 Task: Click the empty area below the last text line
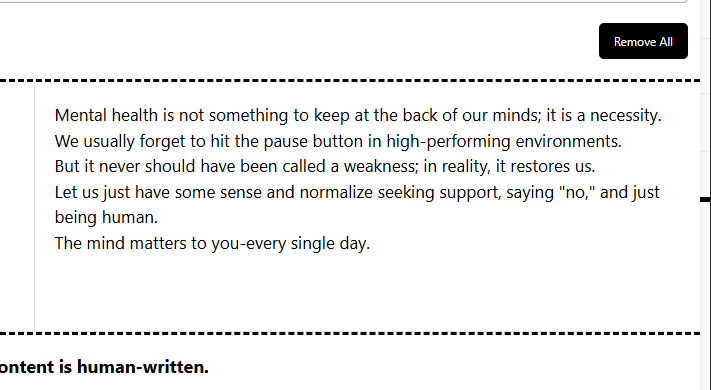367,292
